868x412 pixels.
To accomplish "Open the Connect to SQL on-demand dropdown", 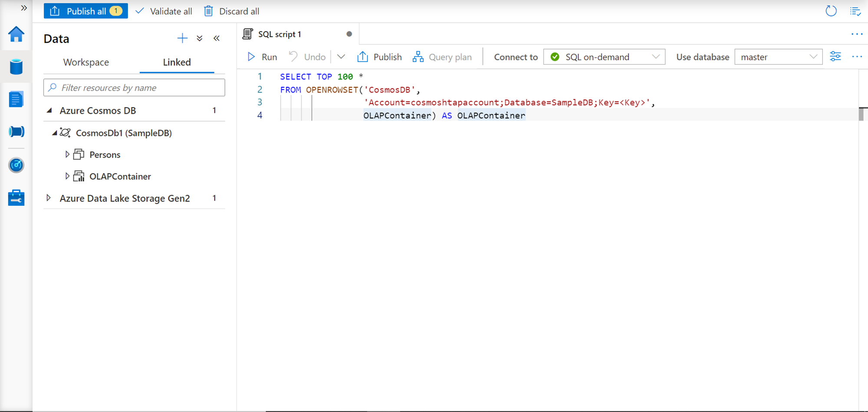I will pos(604,57).
